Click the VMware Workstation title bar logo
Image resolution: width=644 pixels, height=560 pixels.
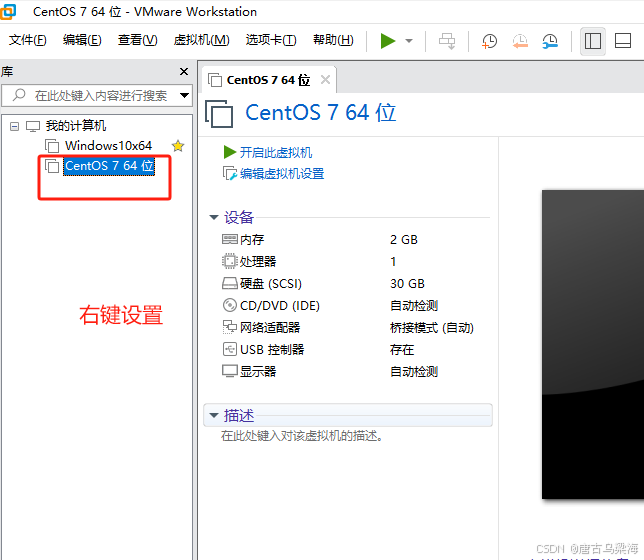pyautogui.click(x=8, y=12)
